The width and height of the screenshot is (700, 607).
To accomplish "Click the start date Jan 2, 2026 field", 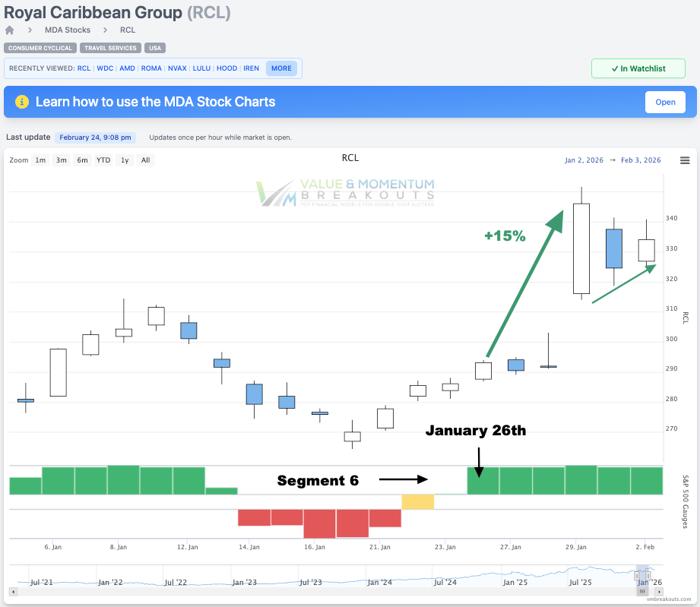I will 584,160.
